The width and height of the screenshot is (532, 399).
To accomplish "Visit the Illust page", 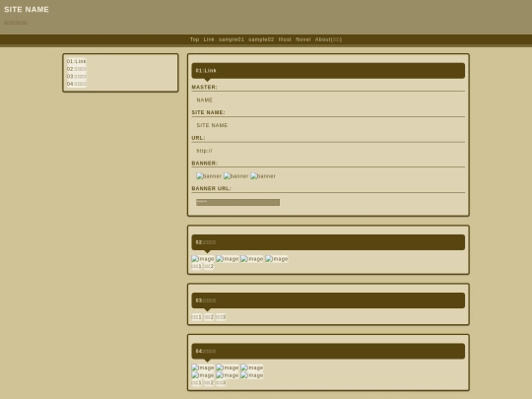I will (x=285, y=39).
